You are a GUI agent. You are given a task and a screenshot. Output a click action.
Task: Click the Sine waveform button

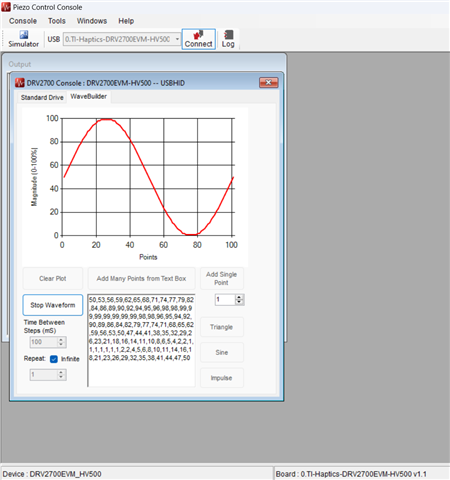222,352
